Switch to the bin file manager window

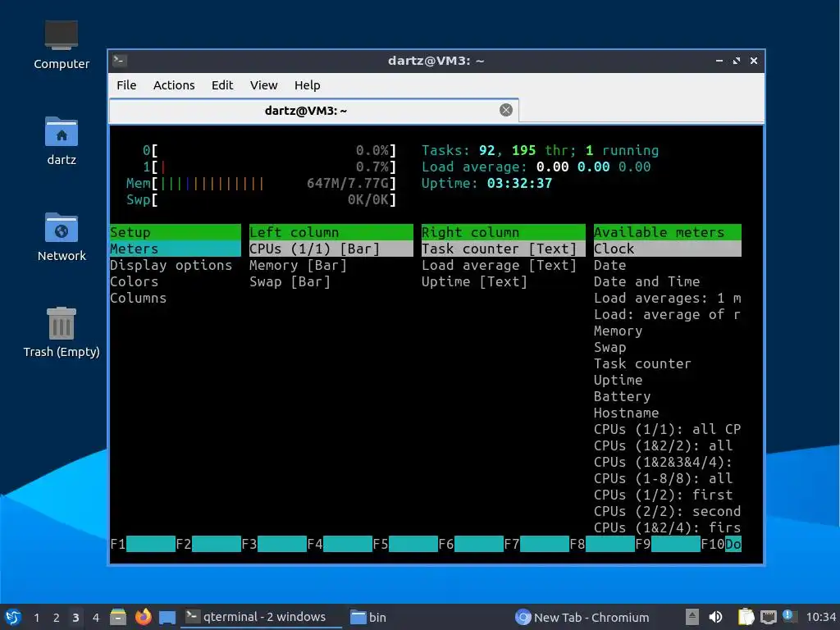368,617
